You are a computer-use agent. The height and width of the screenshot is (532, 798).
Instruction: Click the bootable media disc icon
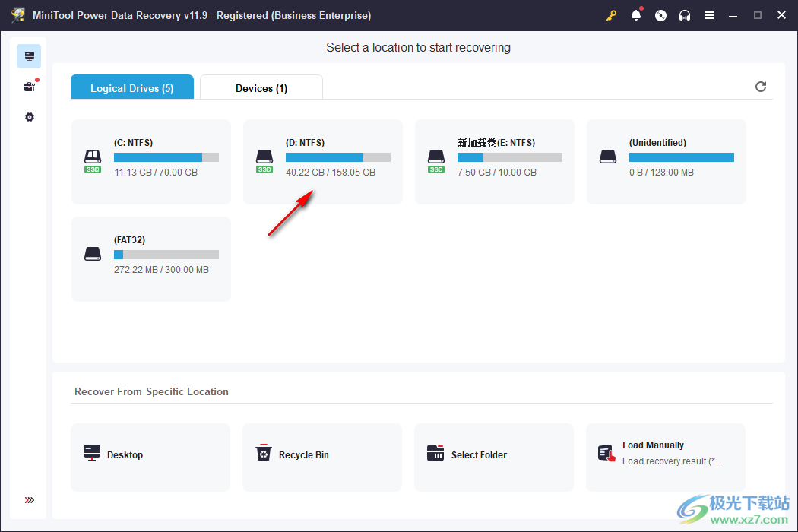pyautogui.click(x=660, y=14)
